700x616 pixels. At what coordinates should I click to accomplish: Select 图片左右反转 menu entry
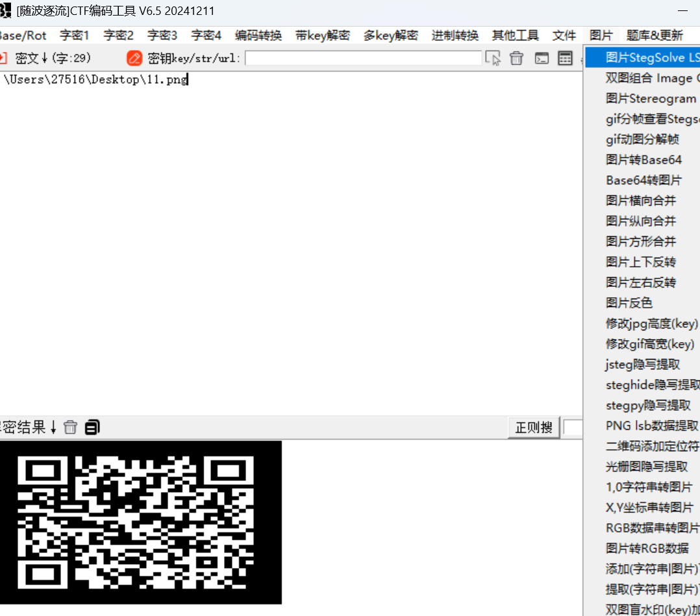642,282
